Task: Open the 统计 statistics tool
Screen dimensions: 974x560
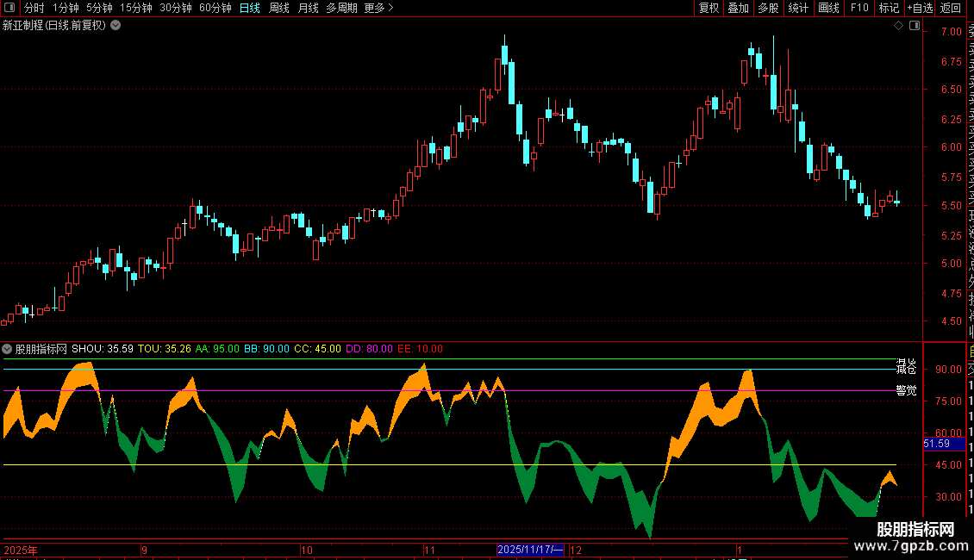Action: pyautogui.click(x=798, y=8)
